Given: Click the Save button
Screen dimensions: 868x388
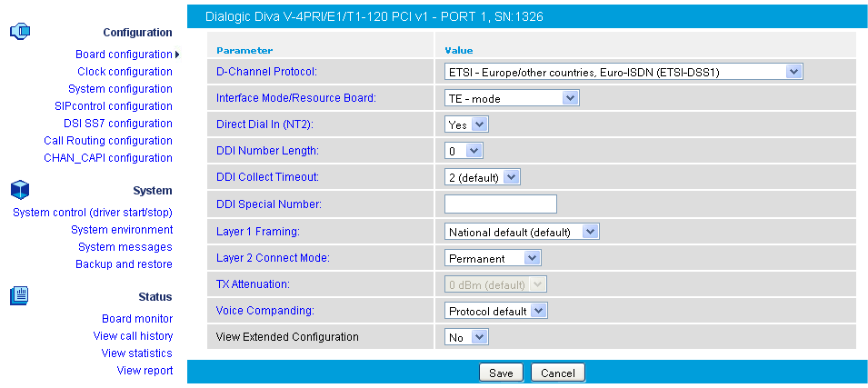Looking at the screenshot, I should [x=501, y=373].
